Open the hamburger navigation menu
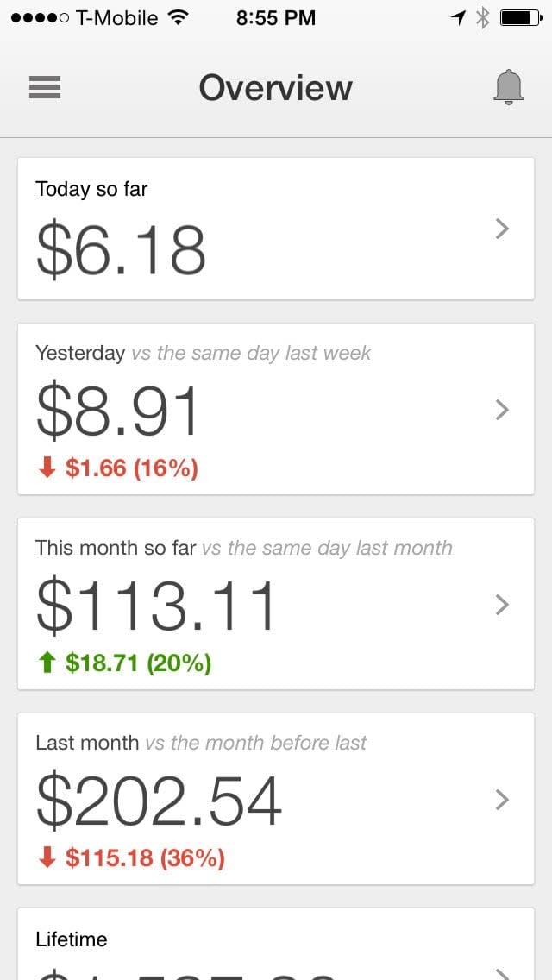Screen dimensions: 552x980 coord(45,87)
